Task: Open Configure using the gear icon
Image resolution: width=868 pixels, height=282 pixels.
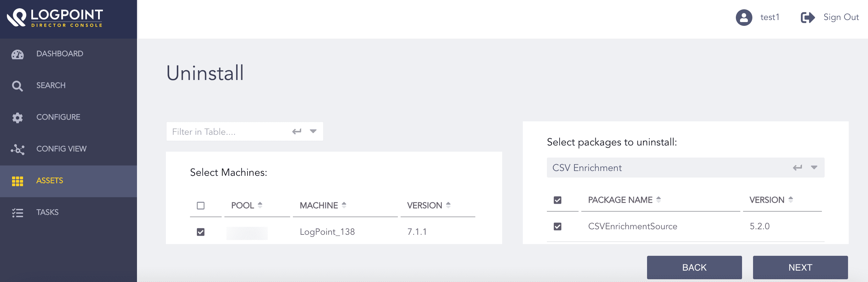Action: 17,118
